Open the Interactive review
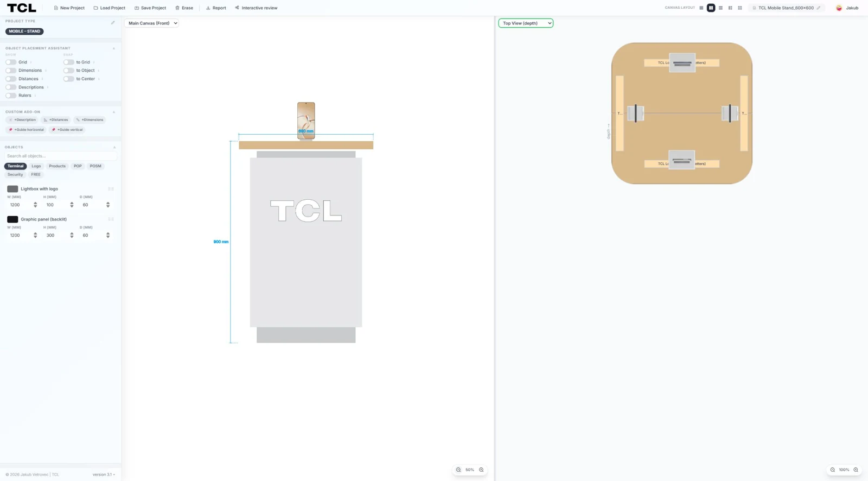 point(256,8)
